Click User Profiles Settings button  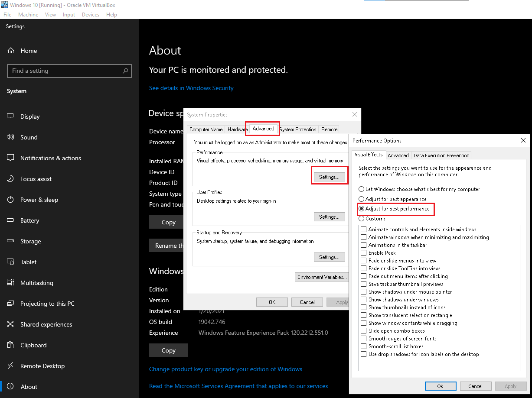coord(330,217)
